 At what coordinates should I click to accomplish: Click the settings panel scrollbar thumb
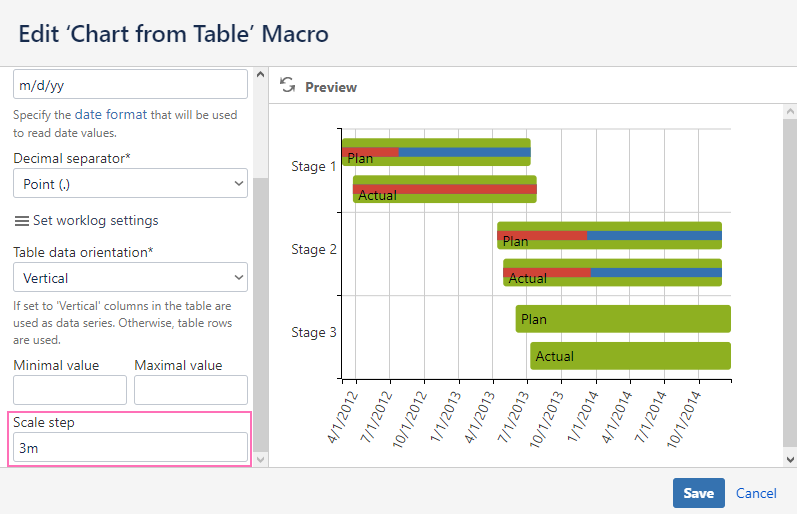coord(261,314)
